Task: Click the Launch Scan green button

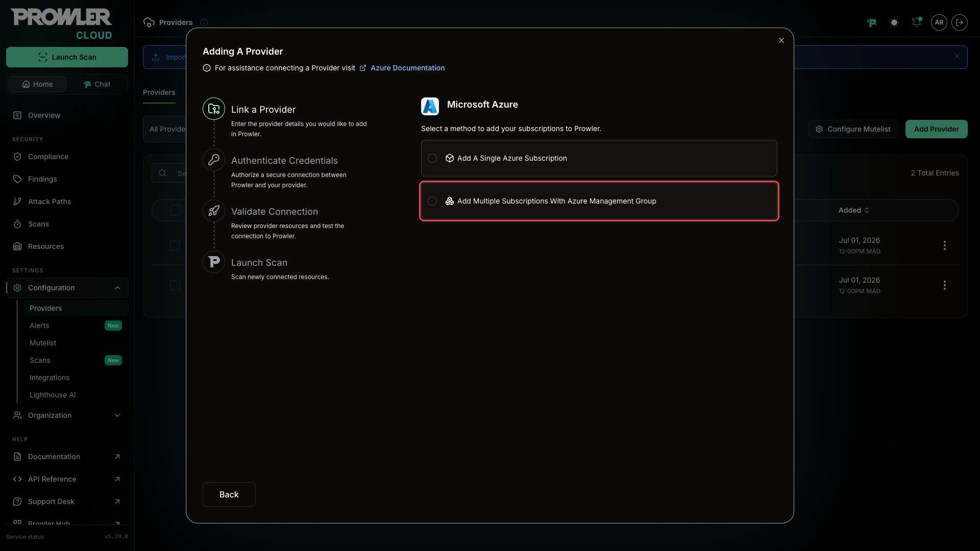Action: [67, 57]
